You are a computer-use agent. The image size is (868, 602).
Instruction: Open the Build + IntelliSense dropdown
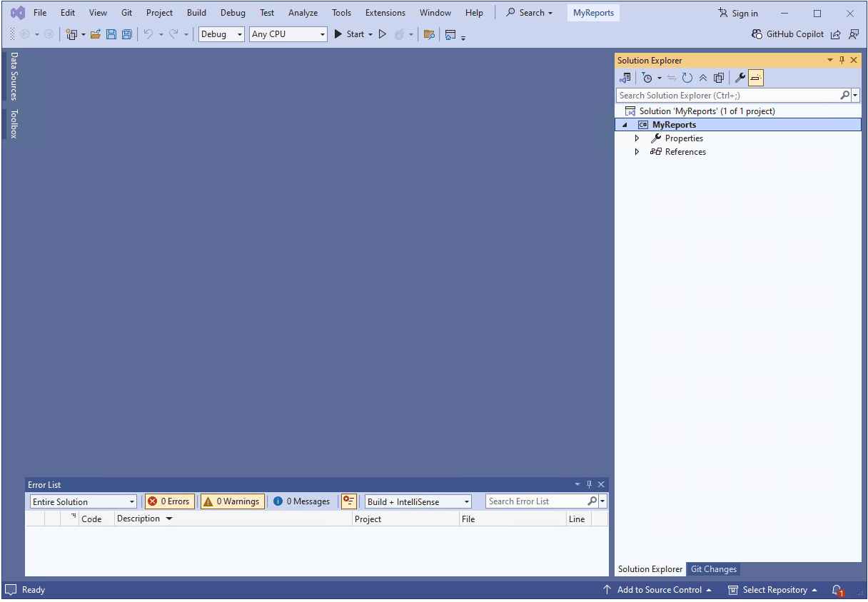click(x=417, y=501)
